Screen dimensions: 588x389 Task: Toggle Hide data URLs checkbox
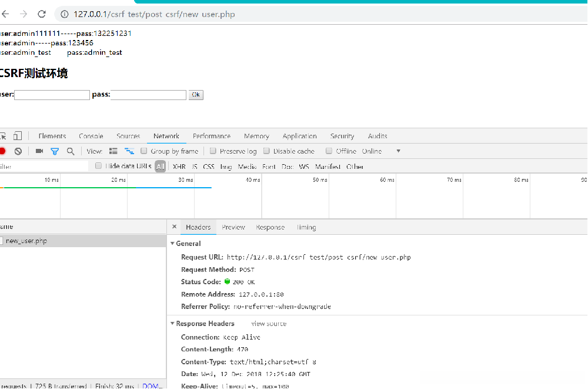98,165
